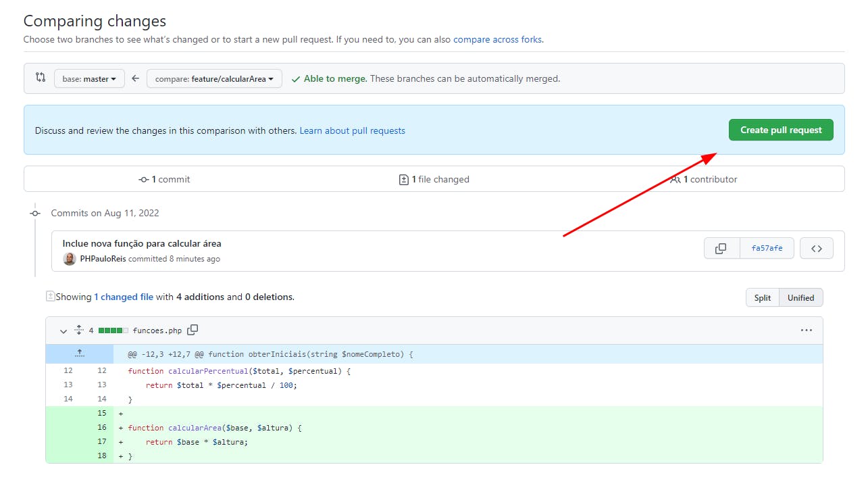Image resolution: width=868 pixels, height=492 pixels.
Task: Click the compare branches swap icon
Action: click(41, 78)
